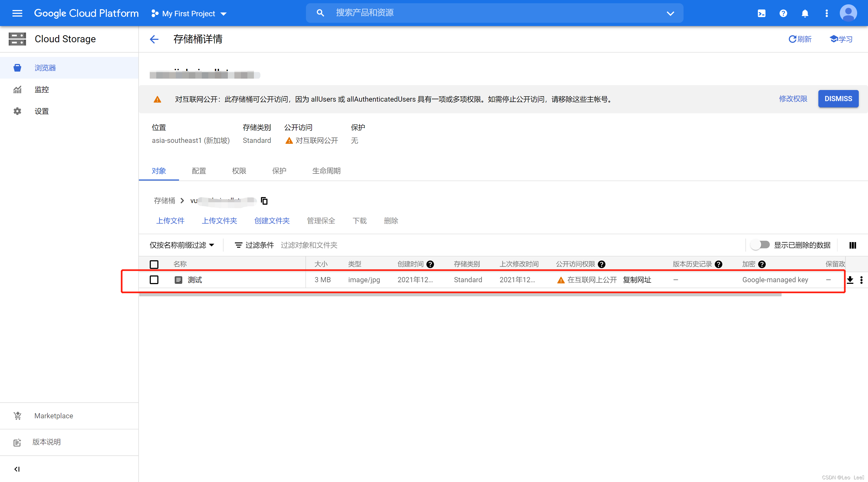Expand the search bar dropdown arrow
This screenshot has width=868, height=482.
(670, 14)
